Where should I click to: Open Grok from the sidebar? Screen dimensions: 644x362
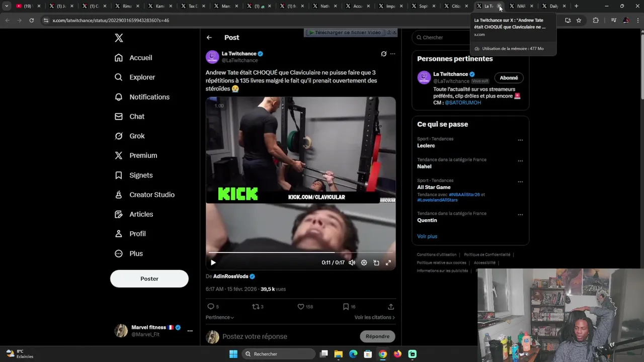pyautogui.click(x=129, y=136)
